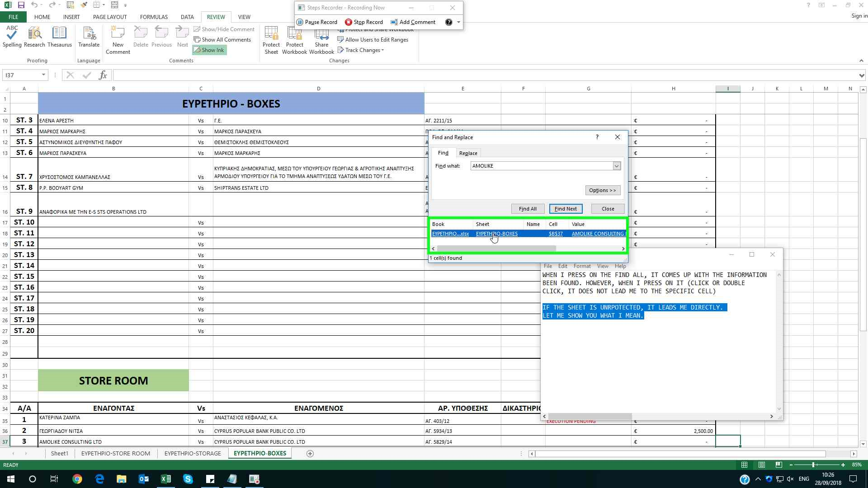Screen dimensions: 868x488
Task: Expand the Name Box dropdown
Action: pyautogui.click(x=43, y=75)
